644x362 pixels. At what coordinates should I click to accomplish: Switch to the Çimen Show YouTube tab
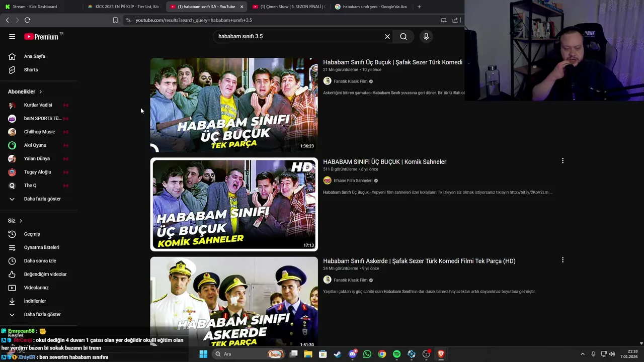pyautogui.click(x=289, y=7)
